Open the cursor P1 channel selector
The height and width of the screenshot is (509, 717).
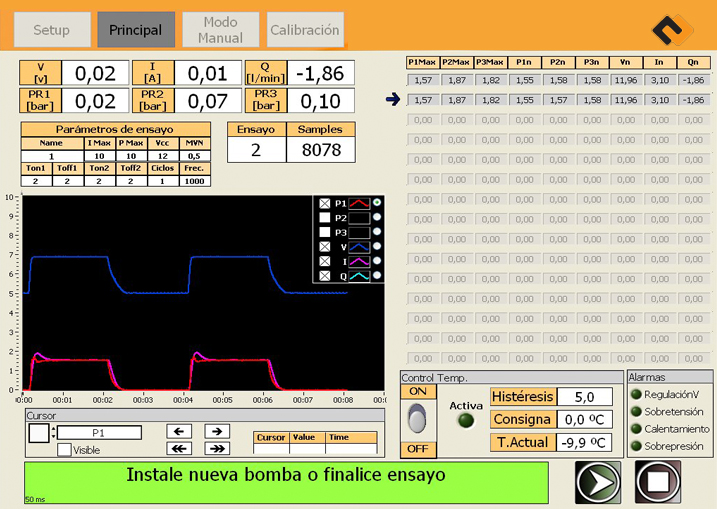pyautogui.click(x=99, y=433)
